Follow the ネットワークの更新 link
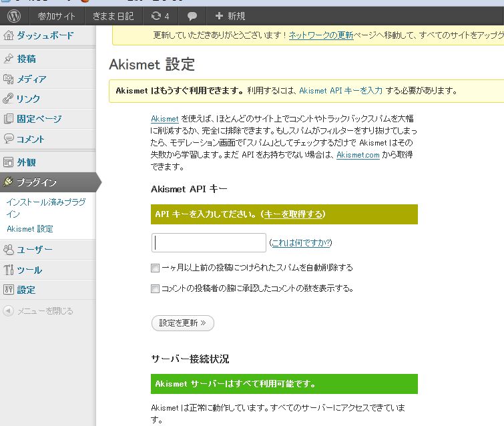This screenshot has height=426, width=504. 321,35
